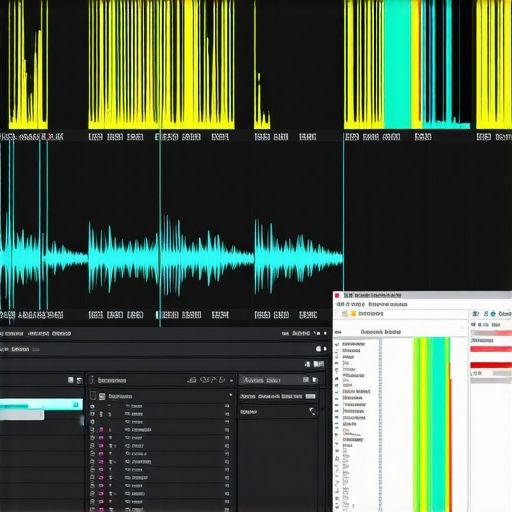Select the wide turquoise block in the yellow track
The width and height of the screenshot is (512, 512).
coord(397,64)
